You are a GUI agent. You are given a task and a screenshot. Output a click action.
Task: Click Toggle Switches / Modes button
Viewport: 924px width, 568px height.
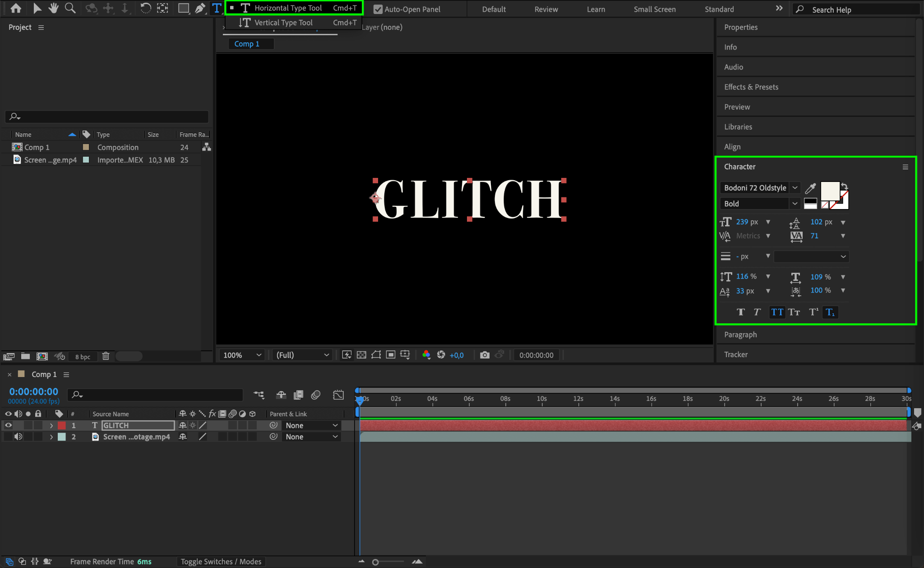[x=221, y=561]
